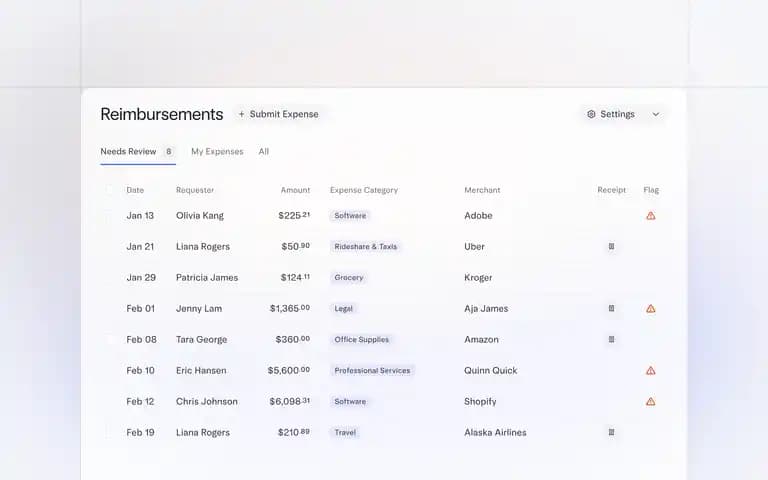The height and width of the screenshot is (480, 768).
Task: Sort by the Requester column header
Action: [x=195, y=190]
